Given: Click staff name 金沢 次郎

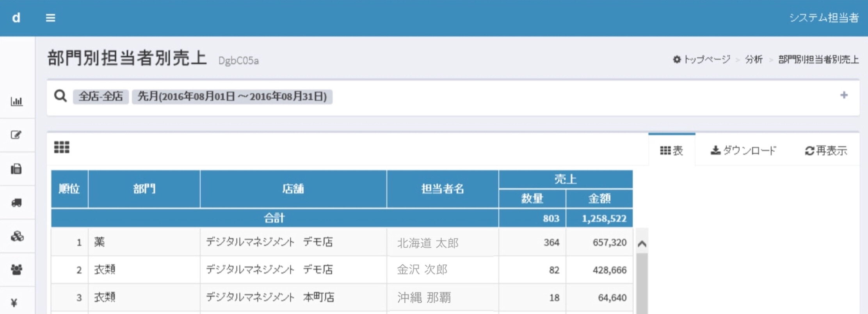Looking at the screenshot, I should [x=422, y=270].
